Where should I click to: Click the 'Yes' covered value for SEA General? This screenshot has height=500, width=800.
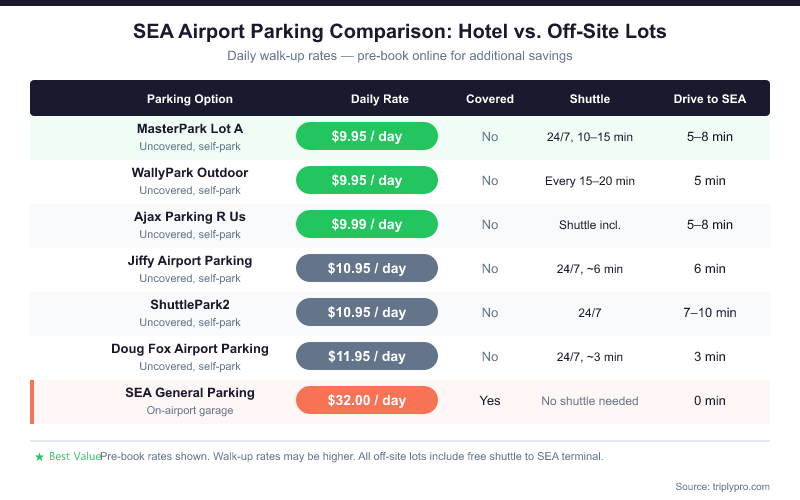[x=490, y=401]
